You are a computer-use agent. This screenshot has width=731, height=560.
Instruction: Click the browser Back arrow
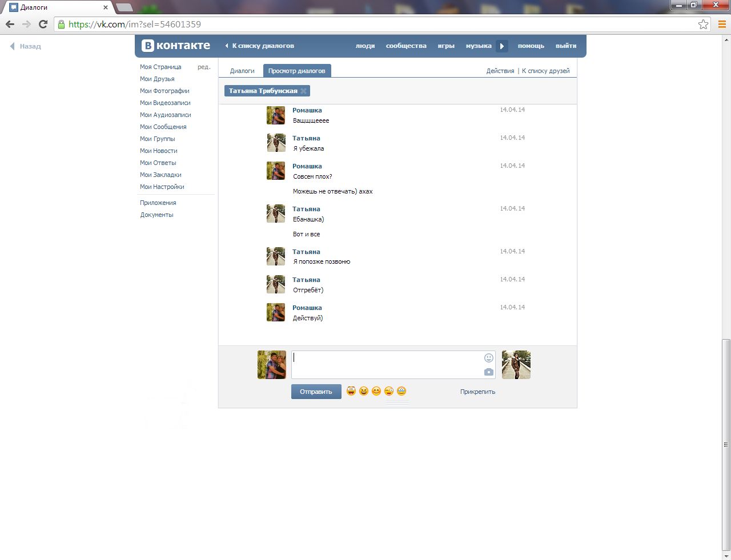10,24
